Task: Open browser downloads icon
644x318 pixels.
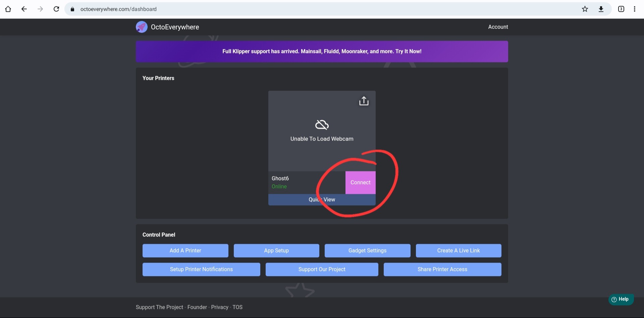Action: click(601, 9)
